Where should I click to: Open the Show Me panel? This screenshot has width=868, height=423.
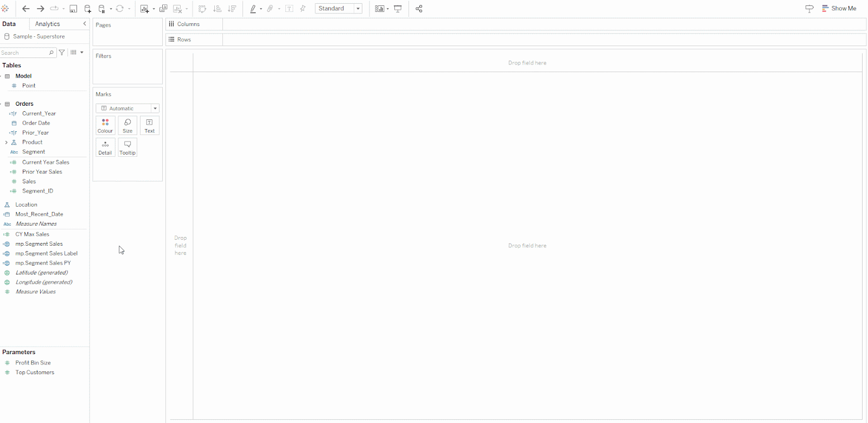coord(839,9)
